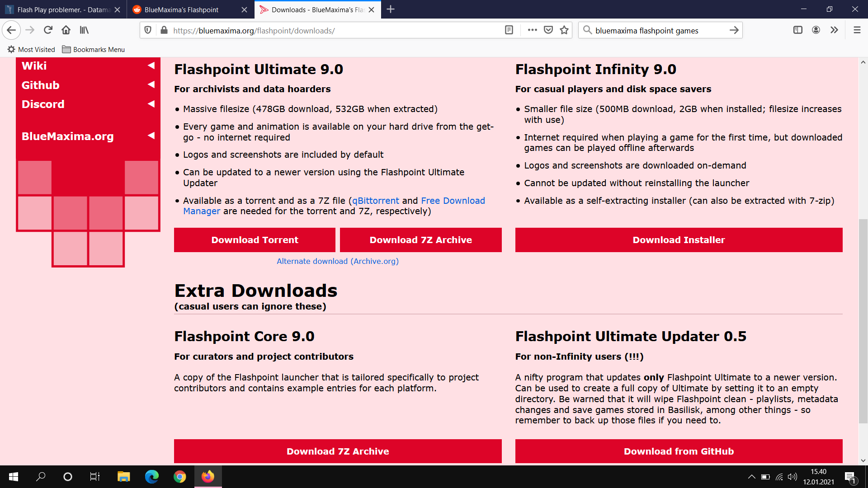This screenshot has height=488, width=868.
Task: Open the Free Download Manager link
Action: click(453, 201)
